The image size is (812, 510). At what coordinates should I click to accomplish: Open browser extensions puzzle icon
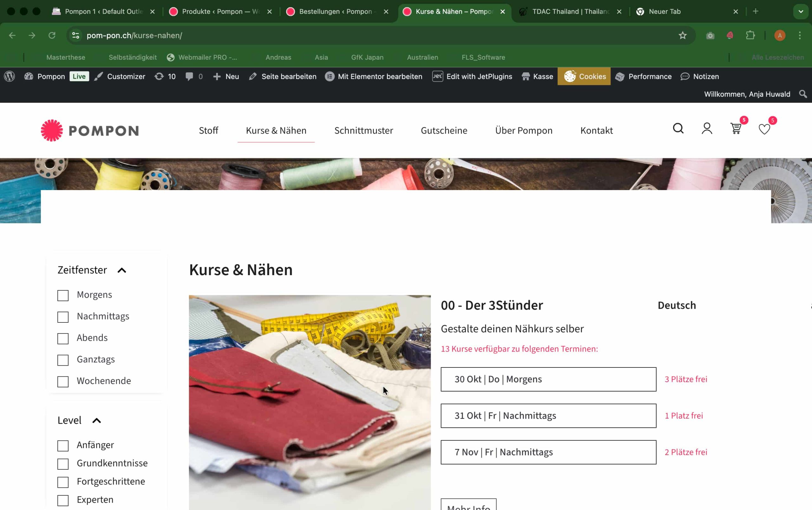(750, 36)
